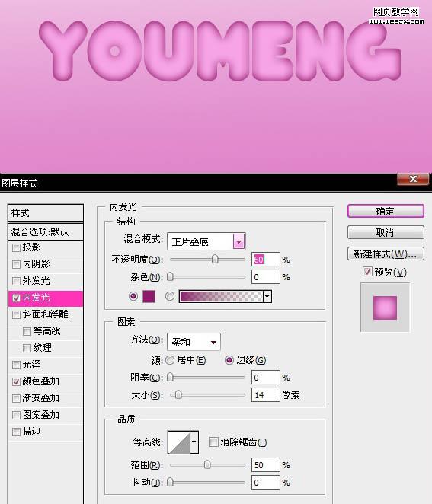The height and width of the screenshot is (504, 432).
Task: Select the 内发光 inner glow row label
Action: [x=36, y=298]
